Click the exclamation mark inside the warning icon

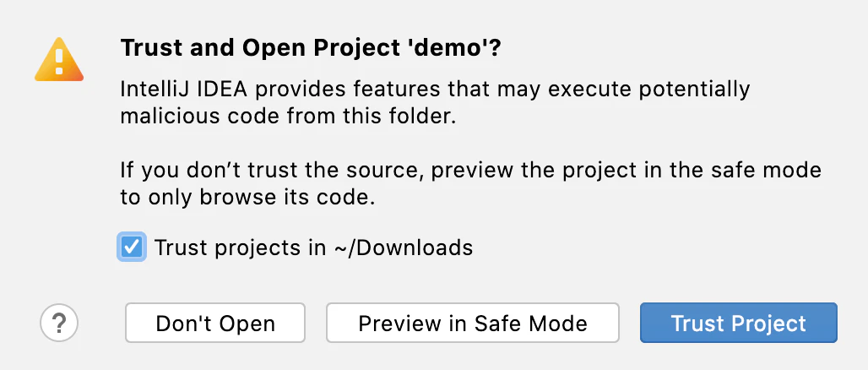tap(59, 62)
